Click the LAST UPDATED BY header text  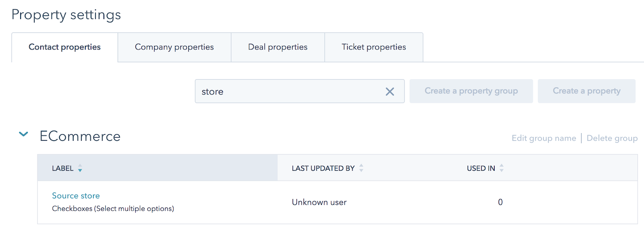click(x=323, y=168)
